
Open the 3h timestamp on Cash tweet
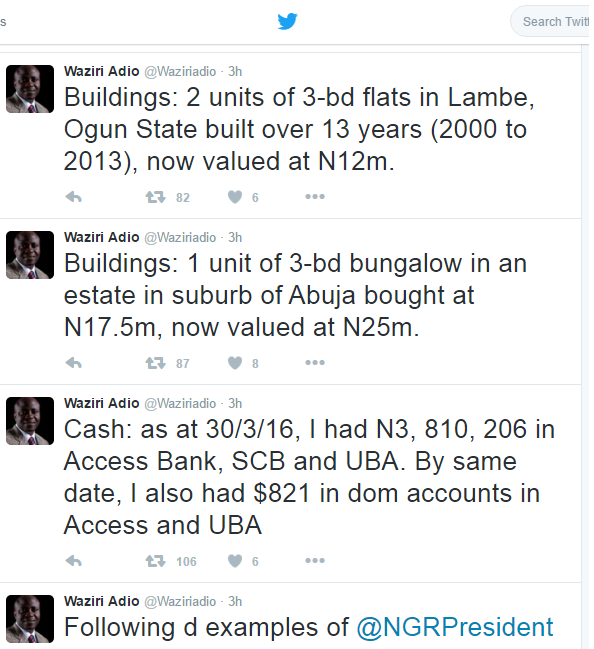(x=235, y=403)
